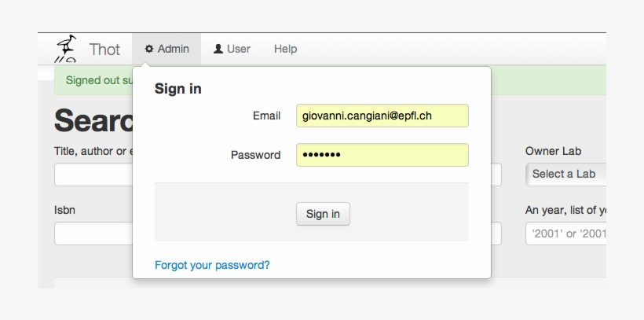This screenshot has width=644, height=320.
Task: Open the Help menu
Action: click(x=285, y=49)
